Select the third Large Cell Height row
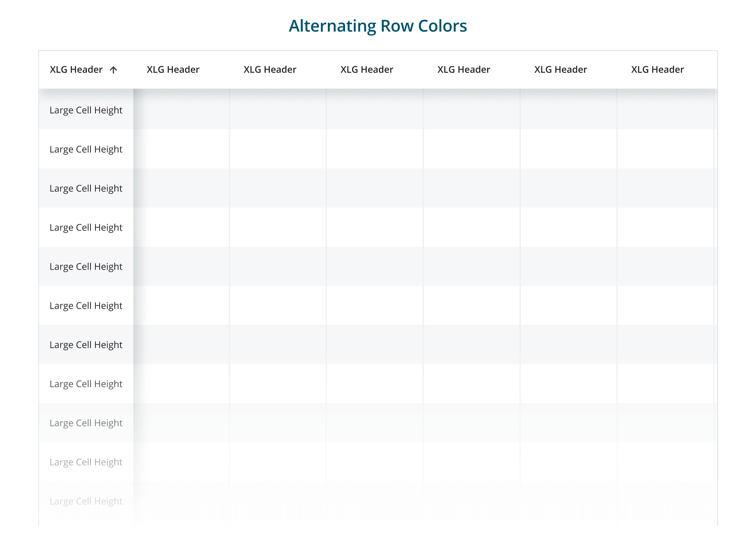Viewport: 756px width, 536px height. (x=86, y=188)
